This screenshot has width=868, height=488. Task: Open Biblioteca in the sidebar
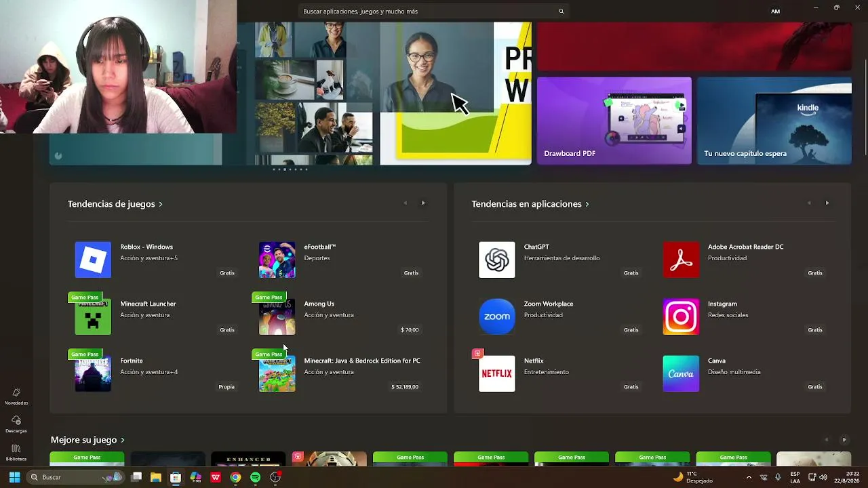[x=16, y=453]
